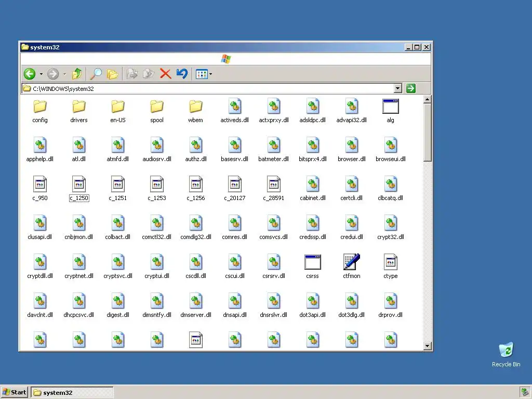Go up one folder level
The image size is (532, 399).
[x=77, y=74]
